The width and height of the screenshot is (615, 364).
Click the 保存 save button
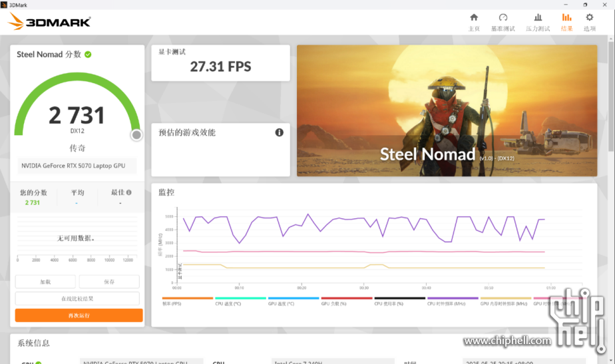(x=109, y=281)
